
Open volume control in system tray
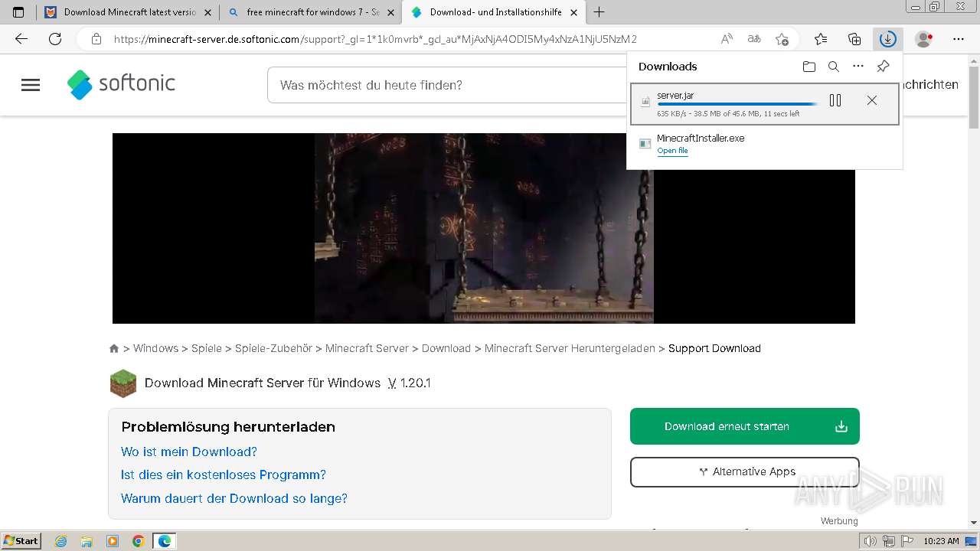click(871, 541)
